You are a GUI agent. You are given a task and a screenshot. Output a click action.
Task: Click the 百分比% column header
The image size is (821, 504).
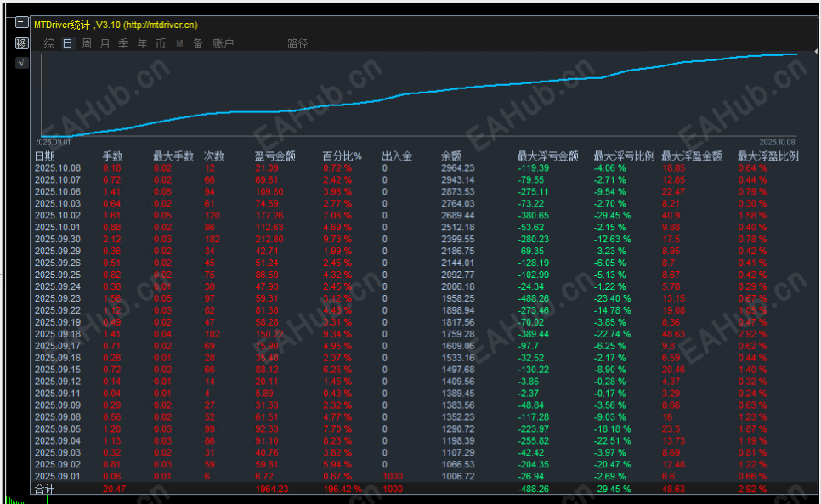click(342, 156)
